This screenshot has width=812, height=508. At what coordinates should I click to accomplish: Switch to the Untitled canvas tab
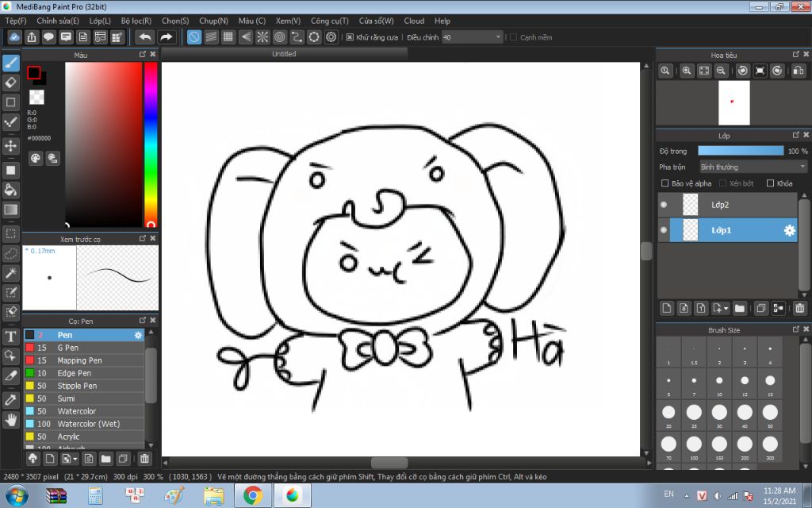pos(285,54)
